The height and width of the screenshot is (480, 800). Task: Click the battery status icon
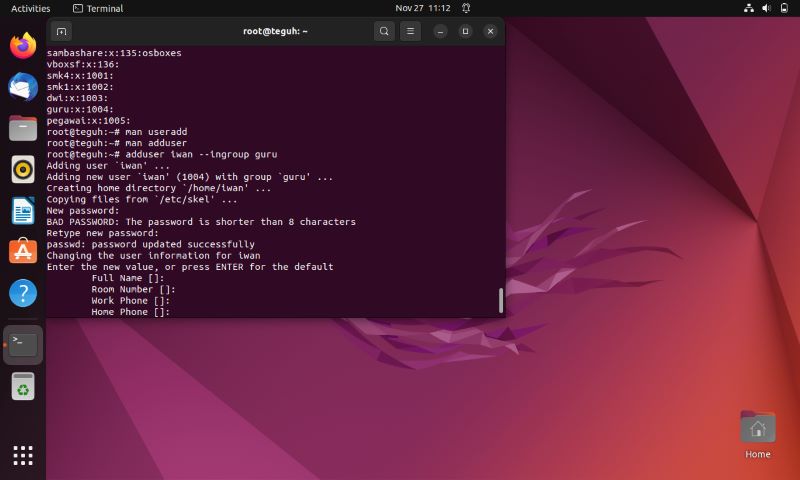[784, 8]
